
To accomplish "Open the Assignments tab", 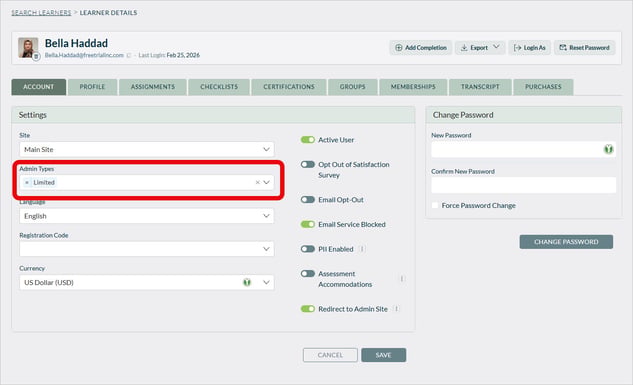I will click(153, 87).
